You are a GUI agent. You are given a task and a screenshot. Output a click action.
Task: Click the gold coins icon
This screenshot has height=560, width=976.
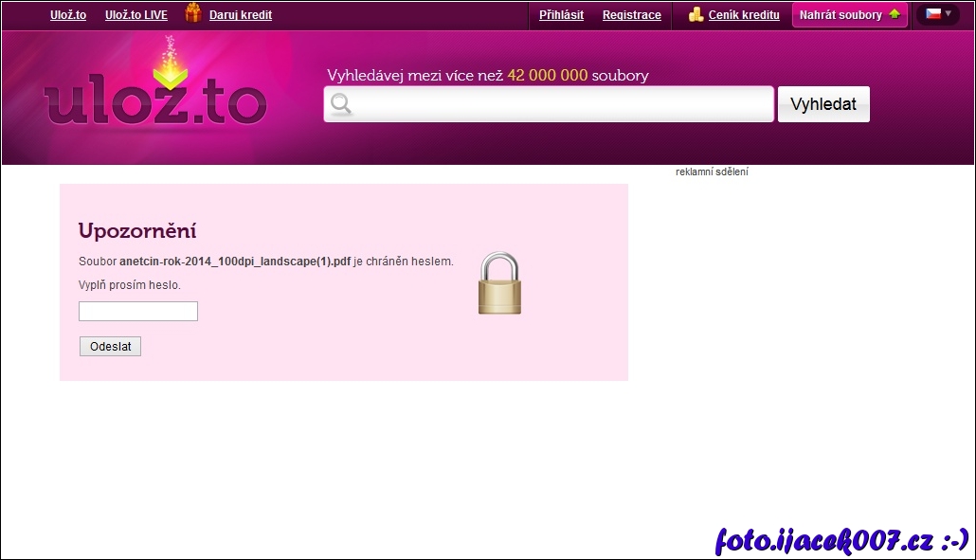click(696, 14)
